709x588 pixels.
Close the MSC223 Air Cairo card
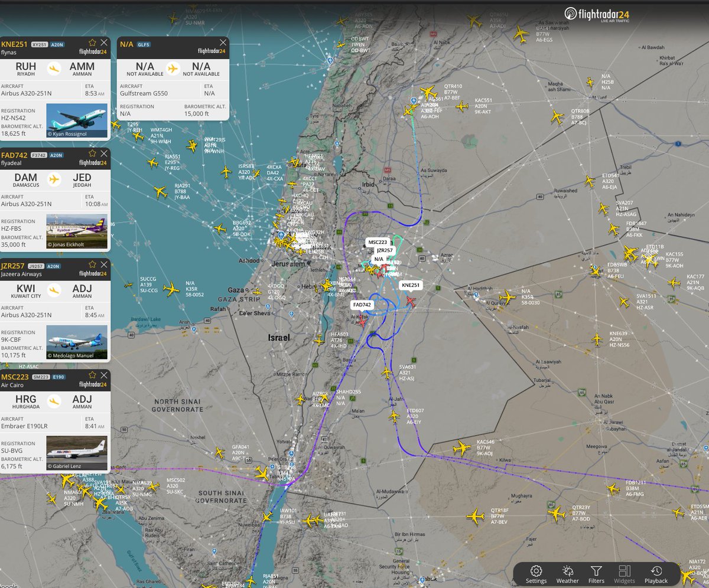(x=104, y=375)
